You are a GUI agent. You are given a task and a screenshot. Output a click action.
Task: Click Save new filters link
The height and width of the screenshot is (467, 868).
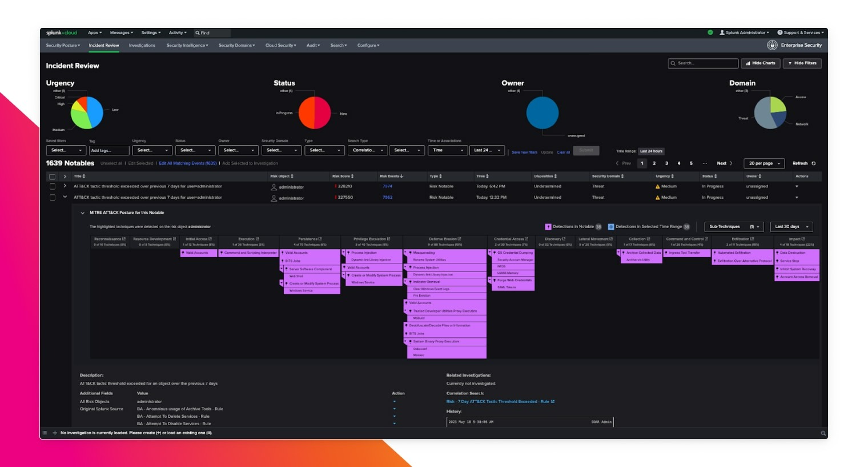524,152
